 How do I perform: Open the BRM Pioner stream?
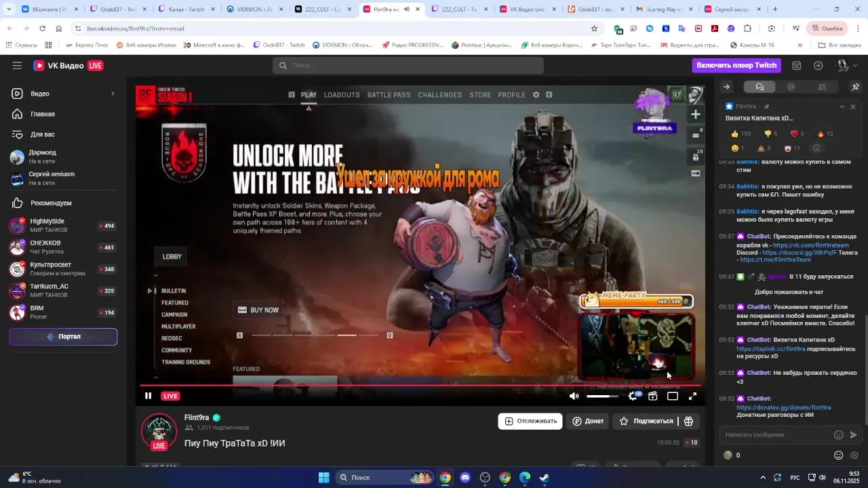click(x=63, y=312)
